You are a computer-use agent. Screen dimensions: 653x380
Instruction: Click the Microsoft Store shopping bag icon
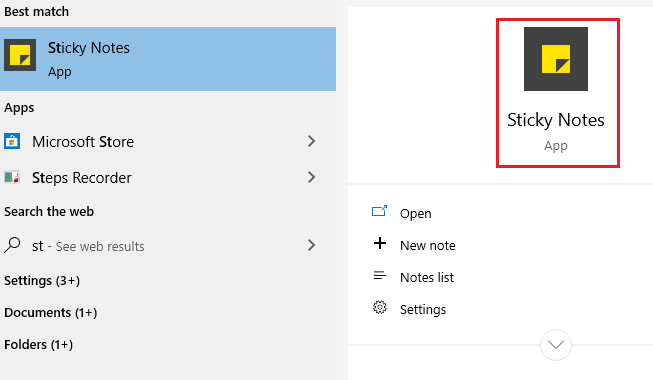12,141
